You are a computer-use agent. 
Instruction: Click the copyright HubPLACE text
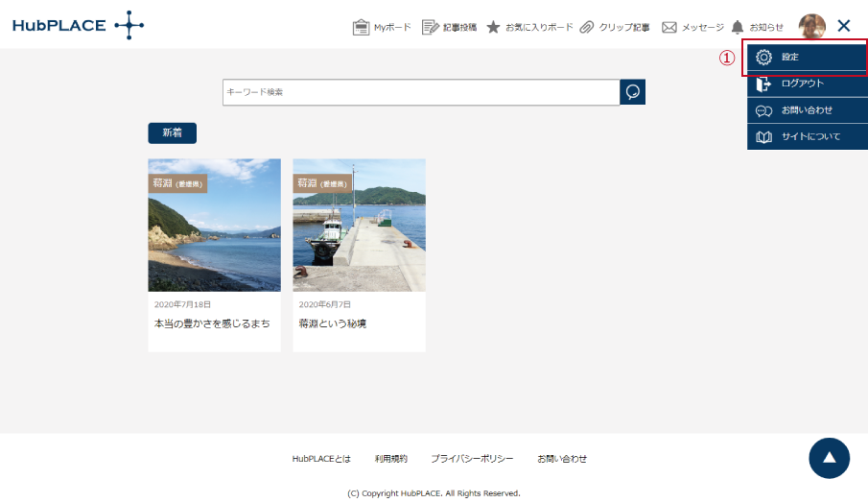[434, 493]
